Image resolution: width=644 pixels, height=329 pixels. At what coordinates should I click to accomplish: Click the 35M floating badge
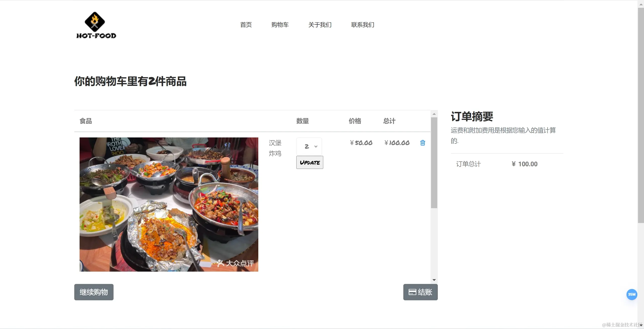631,294
